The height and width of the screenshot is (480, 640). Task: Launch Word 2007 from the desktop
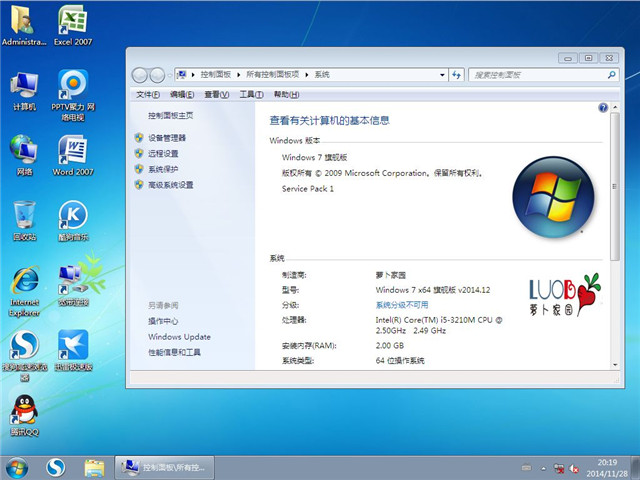73,156
